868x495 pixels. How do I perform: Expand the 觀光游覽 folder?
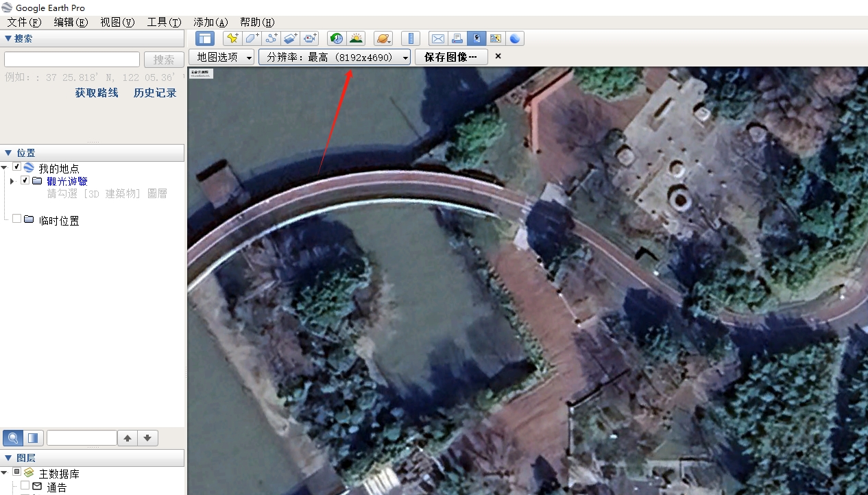click(12, 181)
